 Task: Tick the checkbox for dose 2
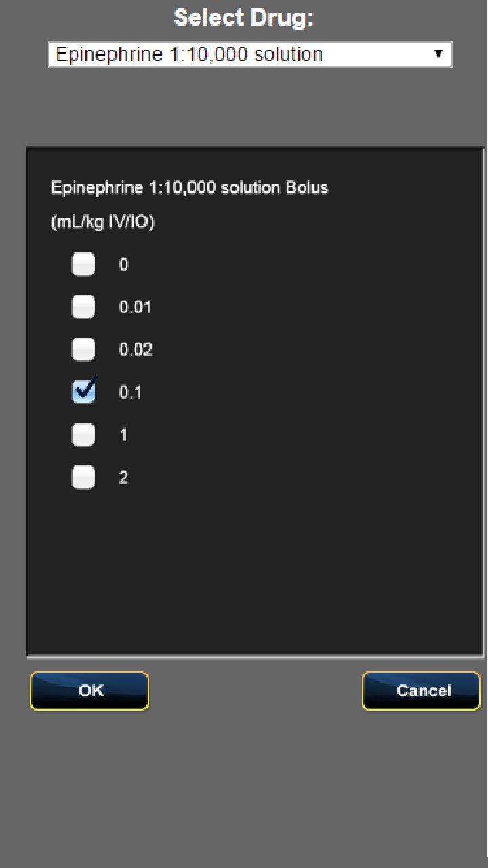coord(83,477)
